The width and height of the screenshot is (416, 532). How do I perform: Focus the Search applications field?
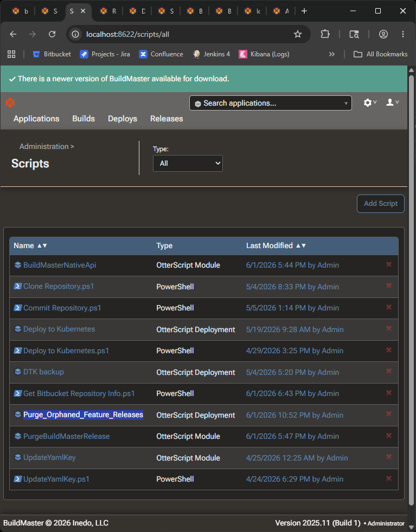pyautogui.click(x=271, y=103)
